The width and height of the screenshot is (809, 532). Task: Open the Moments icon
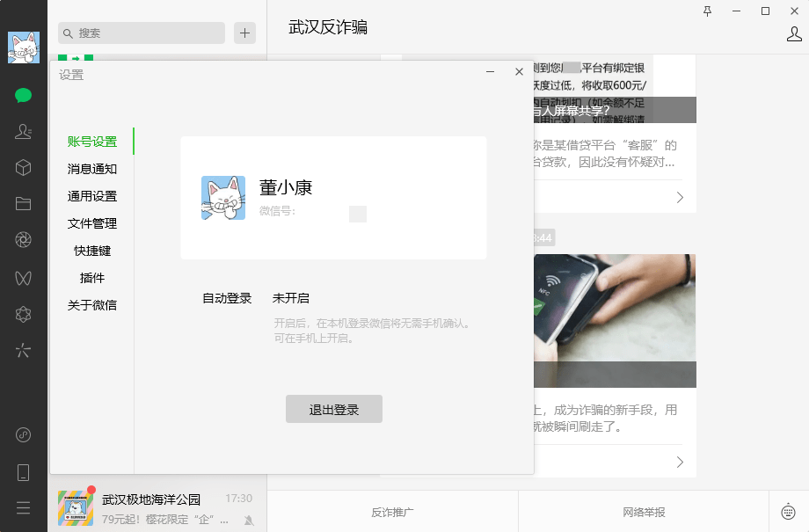pos(23,238)
